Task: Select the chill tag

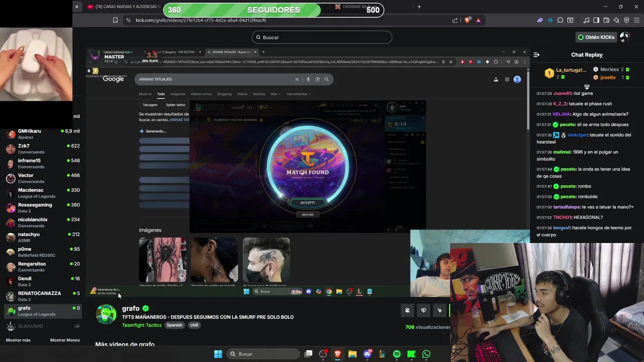Action: [x=194, y=325]
